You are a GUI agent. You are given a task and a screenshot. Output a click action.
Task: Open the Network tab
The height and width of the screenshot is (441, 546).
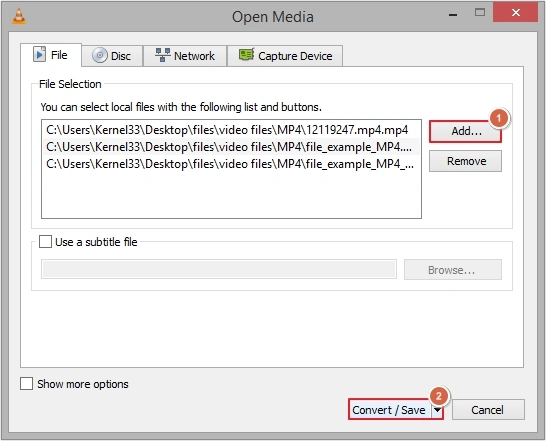coord(185,56)
